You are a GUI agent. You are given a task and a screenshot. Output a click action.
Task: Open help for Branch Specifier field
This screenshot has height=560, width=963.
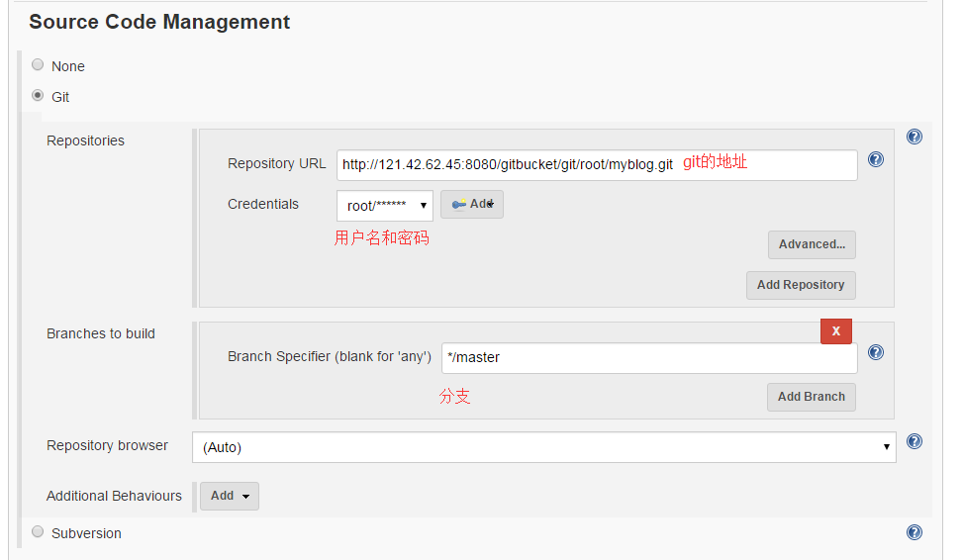coord(876,352)
